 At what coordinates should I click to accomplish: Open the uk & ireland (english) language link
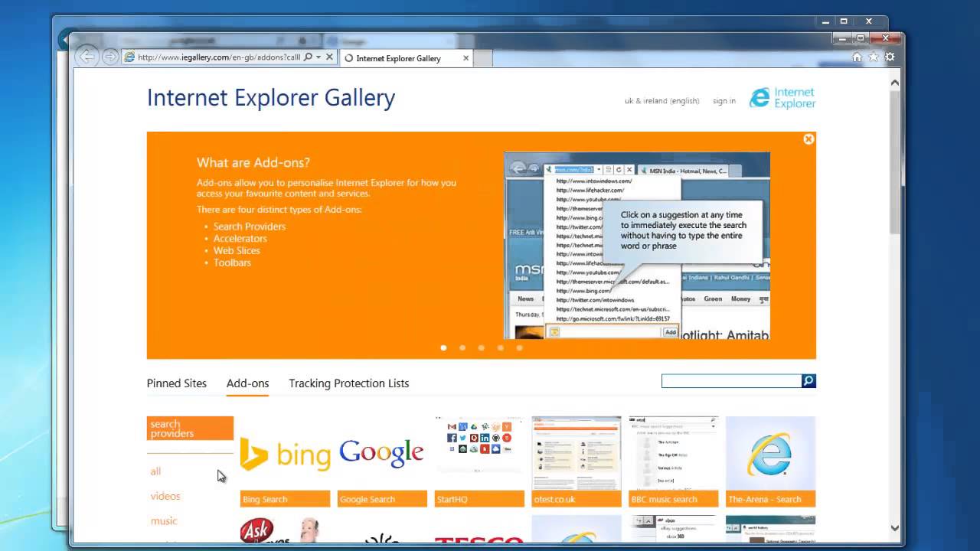point(661,101)
